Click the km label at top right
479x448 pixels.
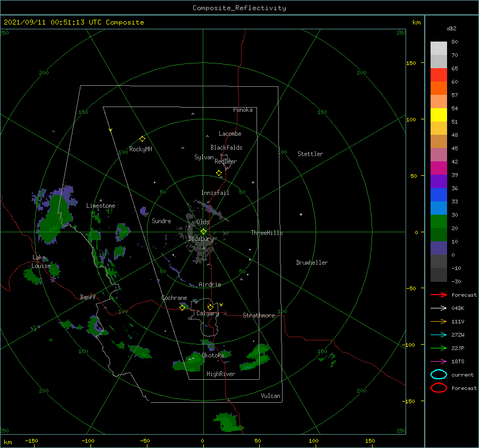416,22
